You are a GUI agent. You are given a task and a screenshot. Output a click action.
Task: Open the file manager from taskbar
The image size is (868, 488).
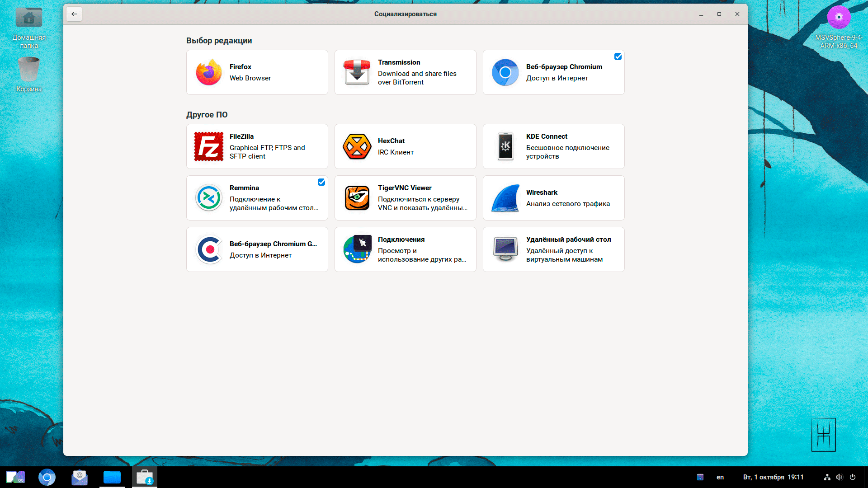tap(112, 477)
